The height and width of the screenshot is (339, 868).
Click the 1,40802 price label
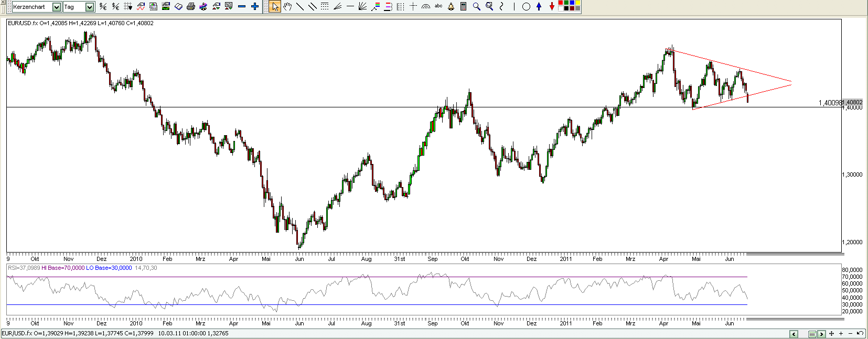click(853, 102)
